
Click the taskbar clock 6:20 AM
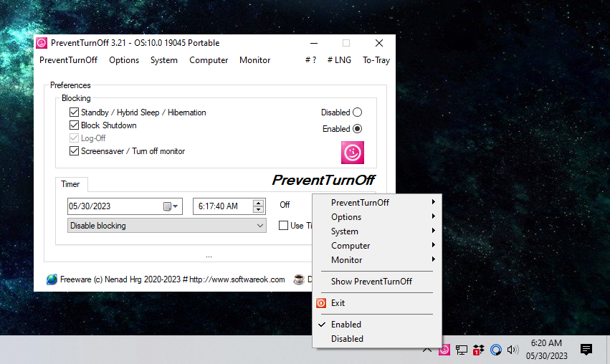[x=547, y=343]
